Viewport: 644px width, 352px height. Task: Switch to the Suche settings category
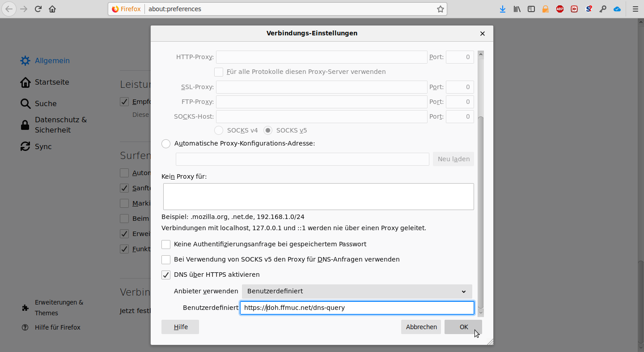coord(45,104)
